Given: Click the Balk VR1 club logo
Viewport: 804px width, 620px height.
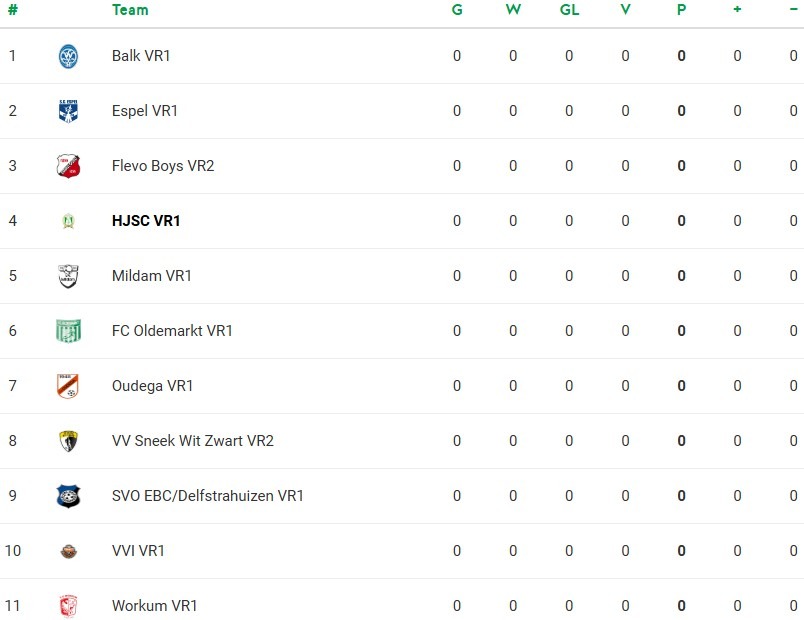Looking at the screenshot, I should coord(68,56).
